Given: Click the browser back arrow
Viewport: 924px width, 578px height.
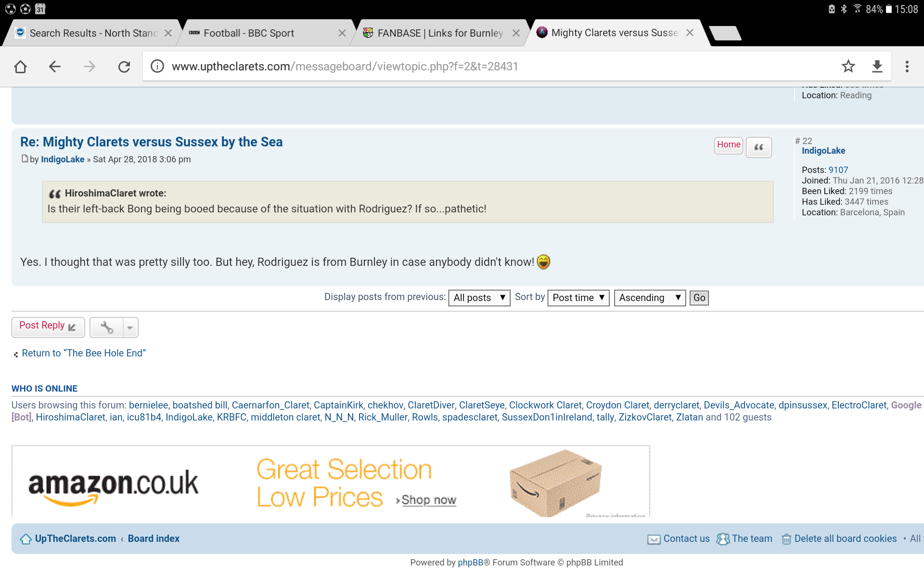Looking at the screenshot, I should pyautogui.click(x=55, y=66).
